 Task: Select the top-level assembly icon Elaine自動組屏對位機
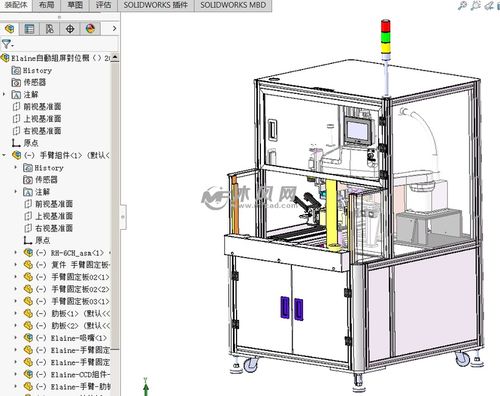[x=5, y=58]
